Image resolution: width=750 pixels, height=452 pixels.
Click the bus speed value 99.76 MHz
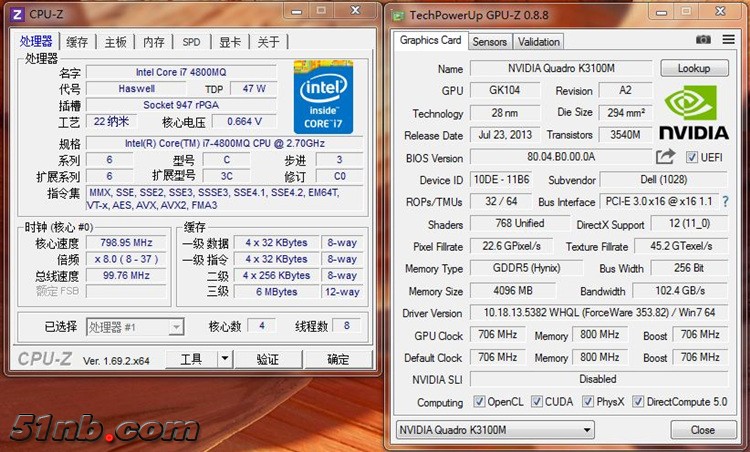click(x=126, y=276)
